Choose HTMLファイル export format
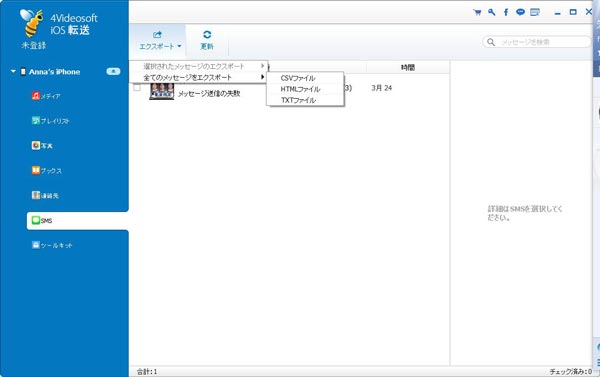 point(305,89)
